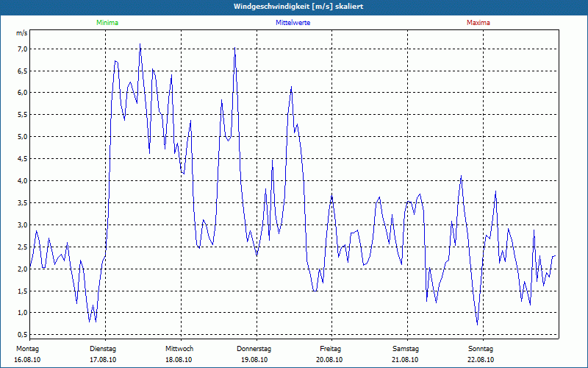Image resolution: width=588 pixels, height=368 pixels.
Task: Click the 1,0 y-axis value
Action: (22, 313)
